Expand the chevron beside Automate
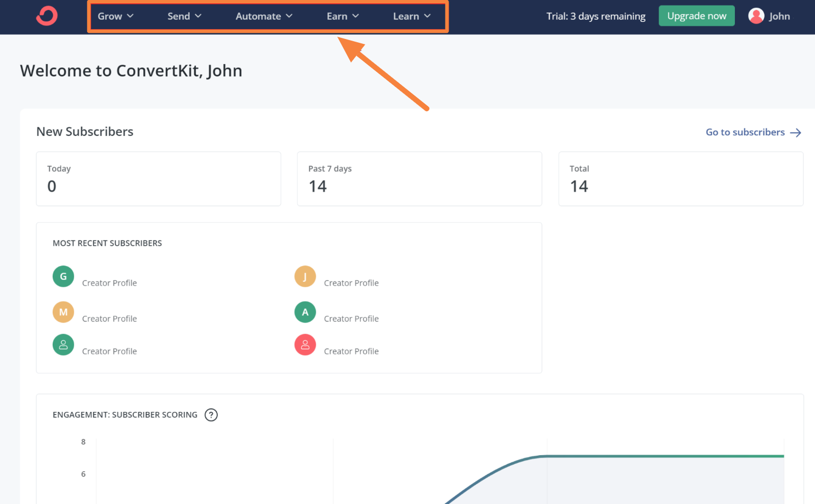Viewport: 815px width, 504px height. tap(290, 16)
